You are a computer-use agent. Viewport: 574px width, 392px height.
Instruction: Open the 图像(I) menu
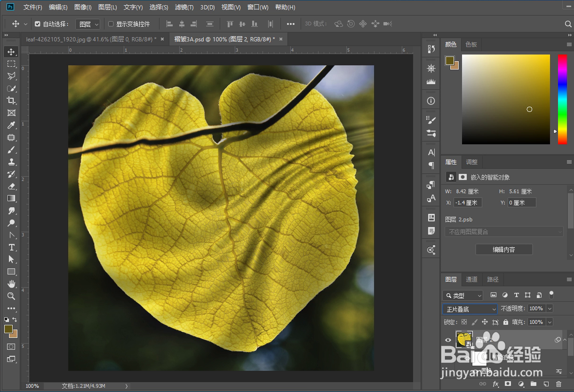[83, 7]
